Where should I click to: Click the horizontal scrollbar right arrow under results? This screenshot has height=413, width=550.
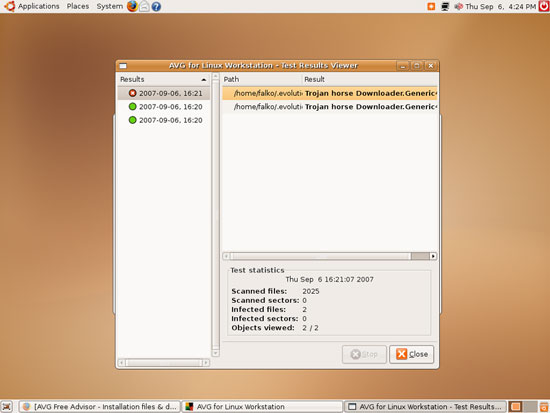click(x=433, y=256)
